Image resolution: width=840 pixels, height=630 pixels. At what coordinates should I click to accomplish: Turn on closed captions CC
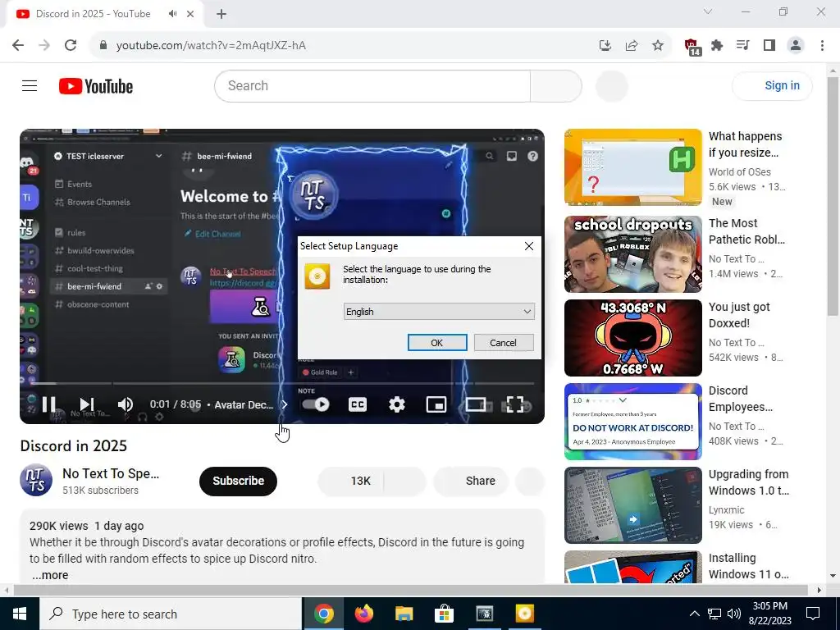[x=358, y=404]
